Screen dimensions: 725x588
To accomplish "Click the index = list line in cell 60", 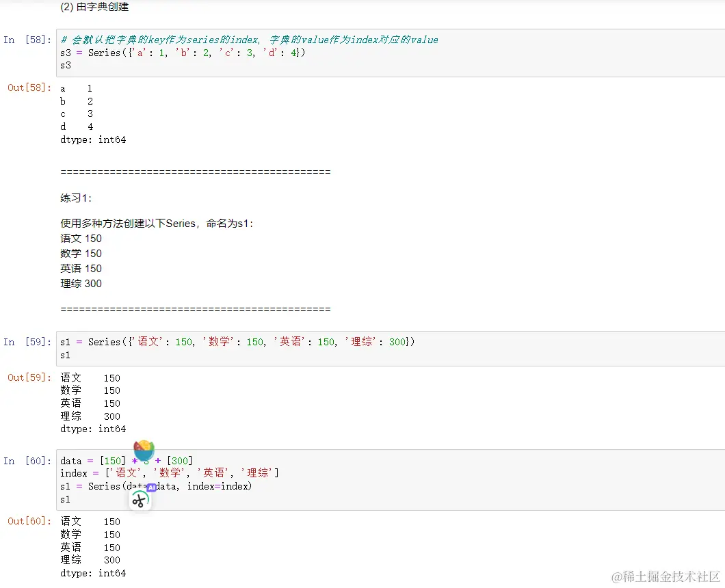I will (x=169, y=473).
